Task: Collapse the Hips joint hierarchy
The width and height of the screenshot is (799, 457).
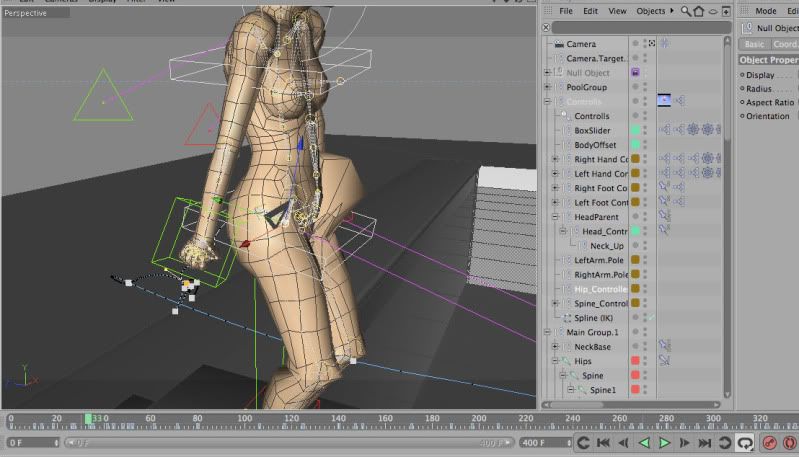Action: point(555,361)
